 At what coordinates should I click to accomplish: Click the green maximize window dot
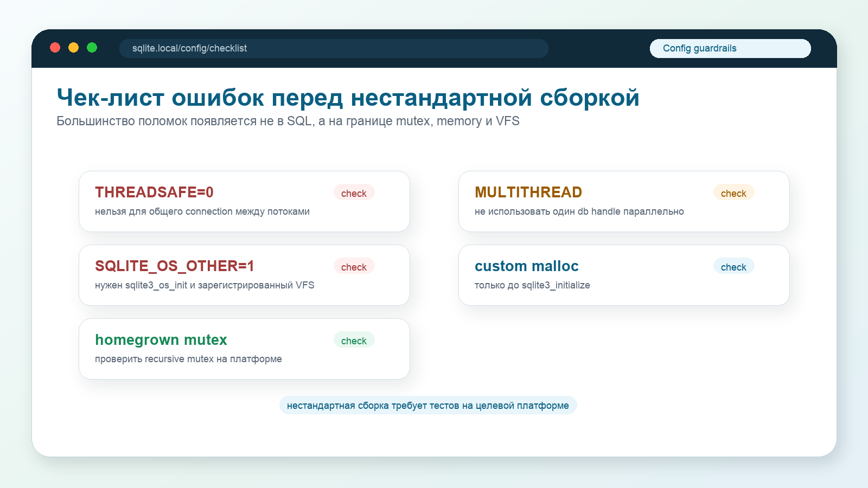[92, 48]
